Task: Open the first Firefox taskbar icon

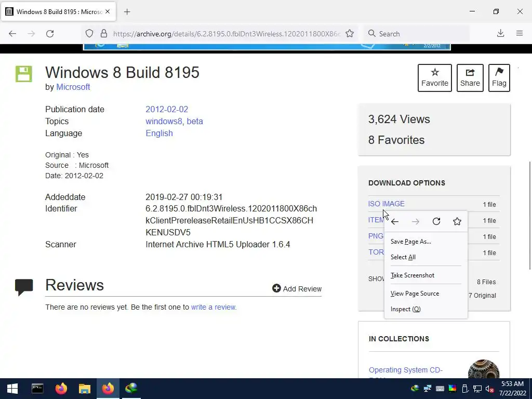Action: click(x=61, y=389)
